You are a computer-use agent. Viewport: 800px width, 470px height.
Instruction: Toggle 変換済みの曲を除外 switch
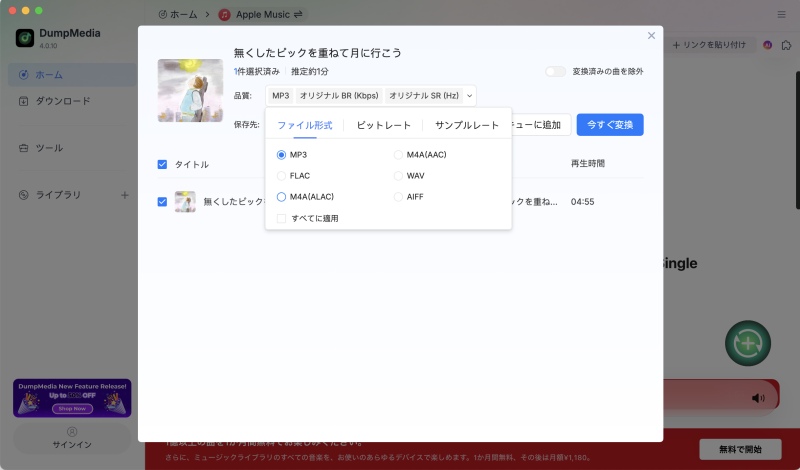[x=555, y=71]
